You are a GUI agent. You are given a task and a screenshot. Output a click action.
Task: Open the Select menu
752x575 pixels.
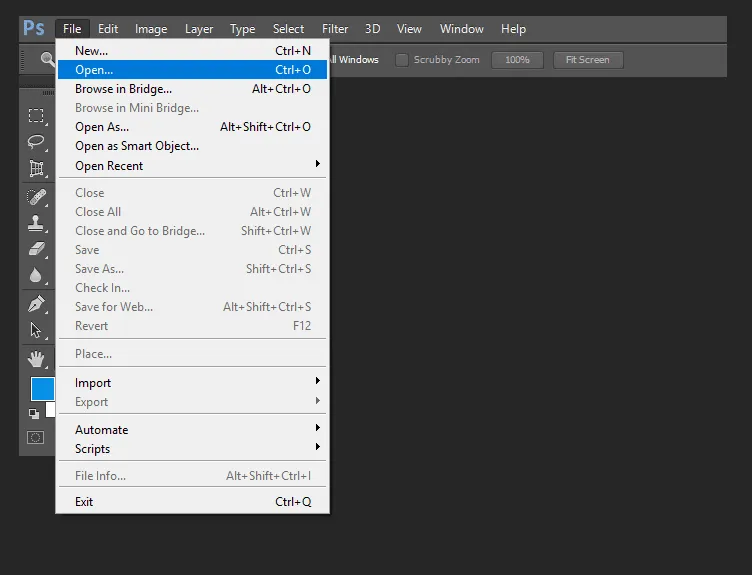coord(288,29)
